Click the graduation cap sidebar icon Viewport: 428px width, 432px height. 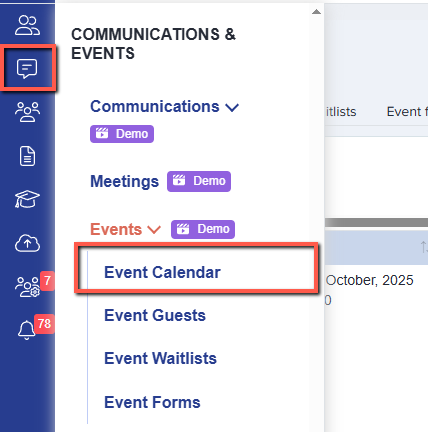pyautogui.click(x=27, y=199)
